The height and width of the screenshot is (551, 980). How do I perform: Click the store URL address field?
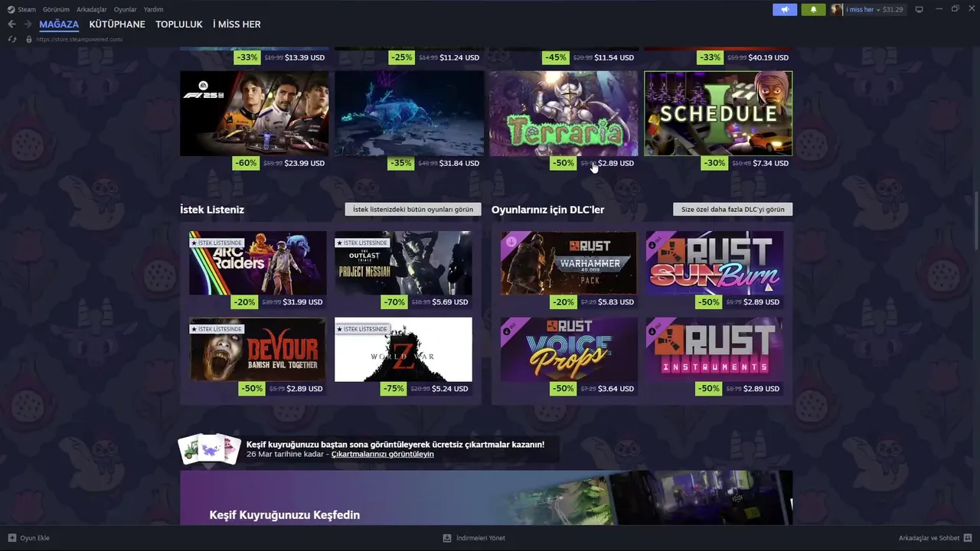coord(80,39)
